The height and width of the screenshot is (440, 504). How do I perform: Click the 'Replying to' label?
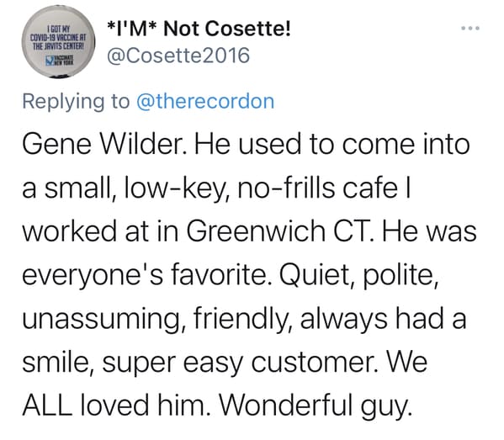(x=76, y=102)
